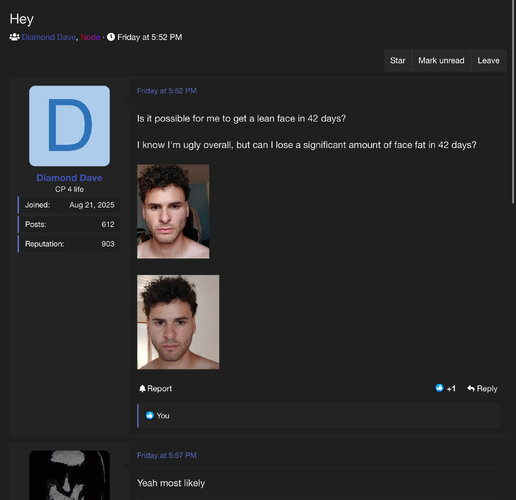Open the Friday at 5:57 PM post permalink
The width and height of the screenshot is (516, 500).
tap(167, 455)
